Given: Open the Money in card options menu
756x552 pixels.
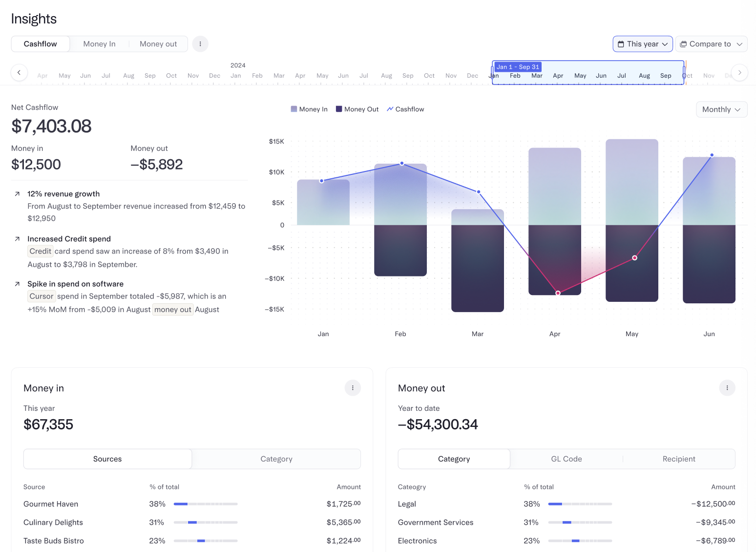Looking at the screenshot, I should tap(353, 388).
